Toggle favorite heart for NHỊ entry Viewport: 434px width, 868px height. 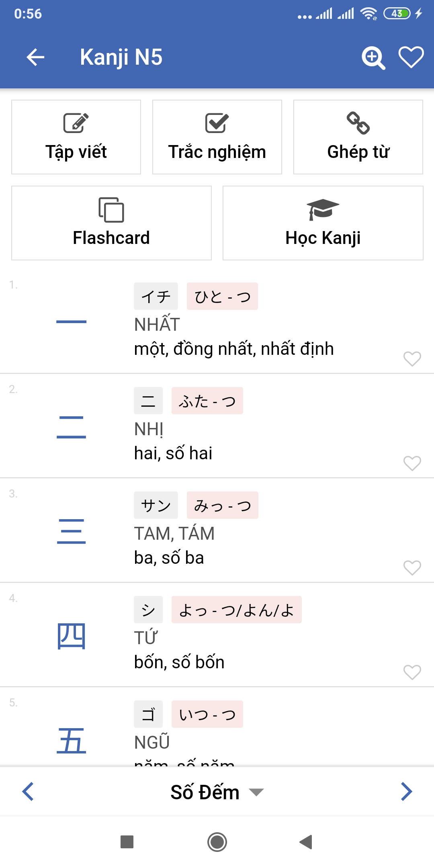click(x=412, y=463)
